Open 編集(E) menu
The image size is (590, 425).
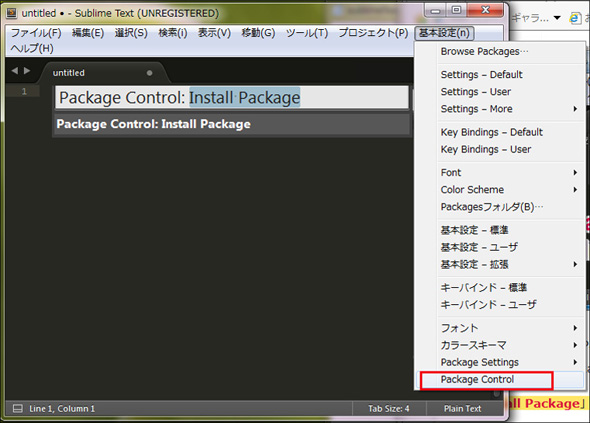tap(88, 33)
